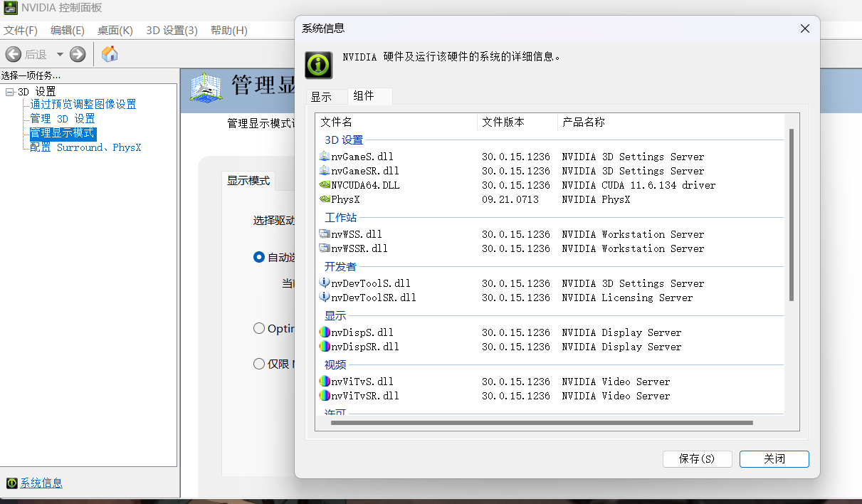Click the vertical scrollbar in components list

[x=792, y=215]
